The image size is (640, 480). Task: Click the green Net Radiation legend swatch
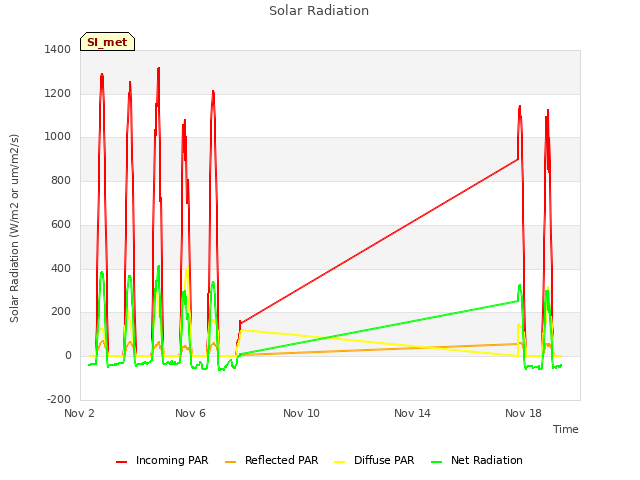[437, 462]
